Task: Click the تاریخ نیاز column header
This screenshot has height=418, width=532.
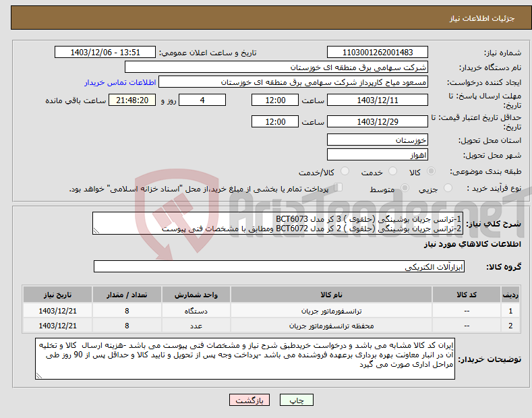Action: click(57, 295)
